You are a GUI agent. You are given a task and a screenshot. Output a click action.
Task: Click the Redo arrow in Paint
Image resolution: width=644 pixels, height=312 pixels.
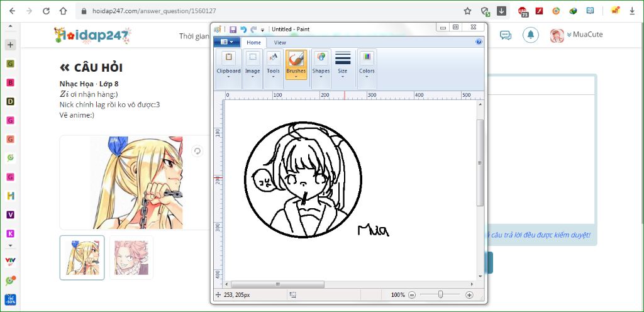click(x=253, y=29)
